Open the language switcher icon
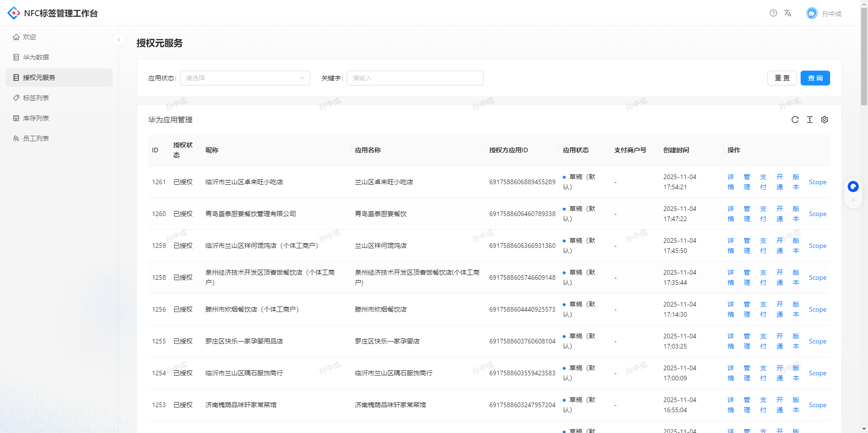The width and height of the screenshot is (868, 433). click(788, 13)
